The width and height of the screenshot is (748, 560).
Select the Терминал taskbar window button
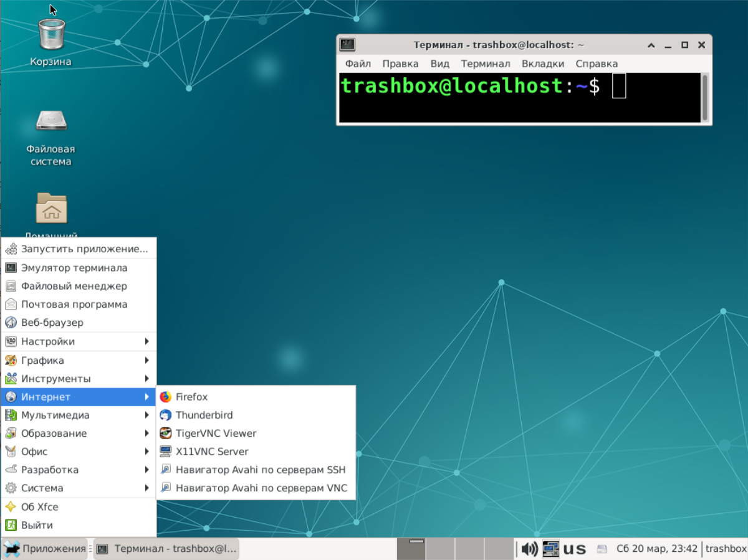pos(166,549)
